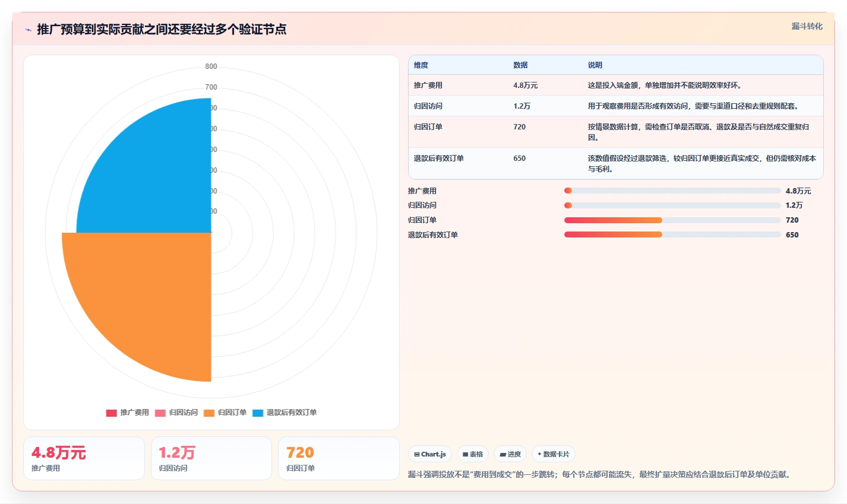
Task: Click the 归因订单 progress bar
Action: (x=672, y=220)
